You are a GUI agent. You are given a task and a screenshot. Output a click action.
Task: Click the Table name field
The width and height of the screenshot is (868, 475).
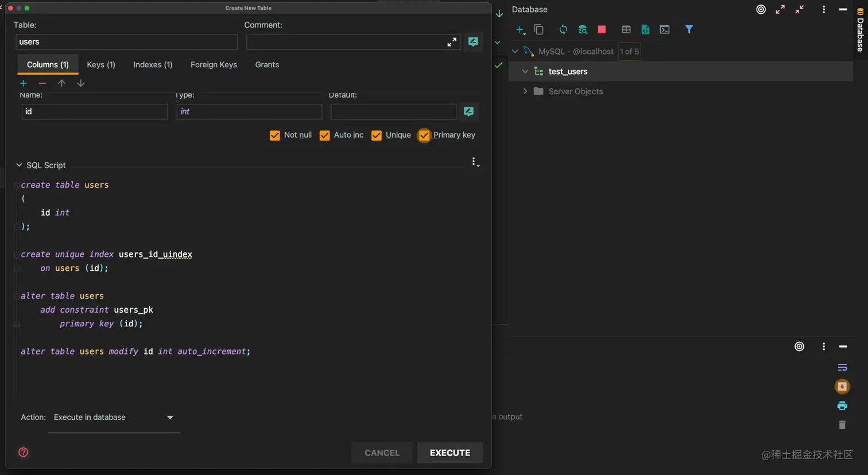click(126, 42)
